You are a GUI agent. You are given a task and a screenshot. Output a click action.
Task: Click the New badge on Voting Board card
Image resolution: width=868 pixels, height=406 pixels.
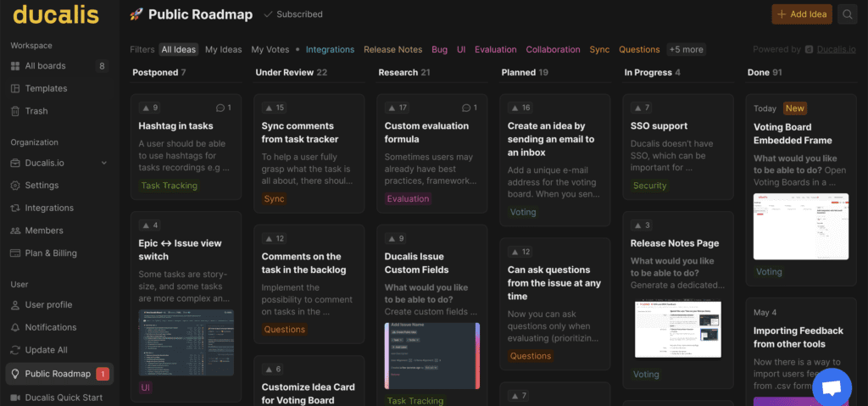(795, 108)
